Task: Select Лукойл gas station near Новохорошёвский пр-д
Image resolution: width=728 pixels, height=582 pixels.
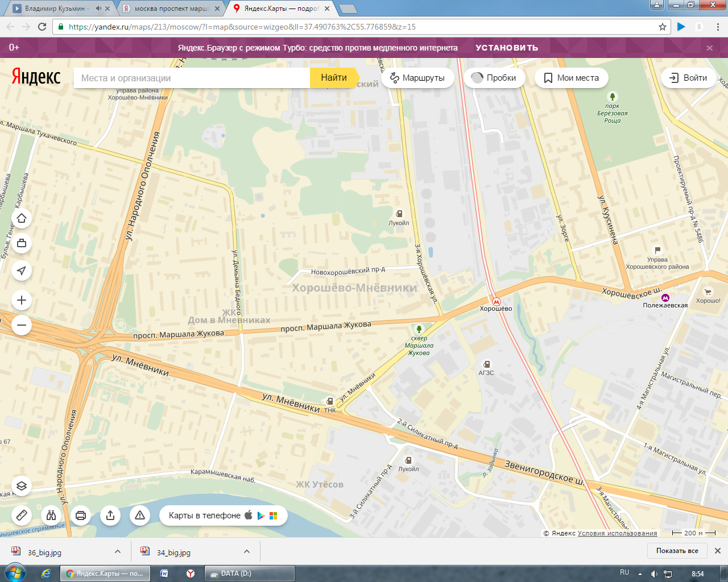Action: click(399, 214)
